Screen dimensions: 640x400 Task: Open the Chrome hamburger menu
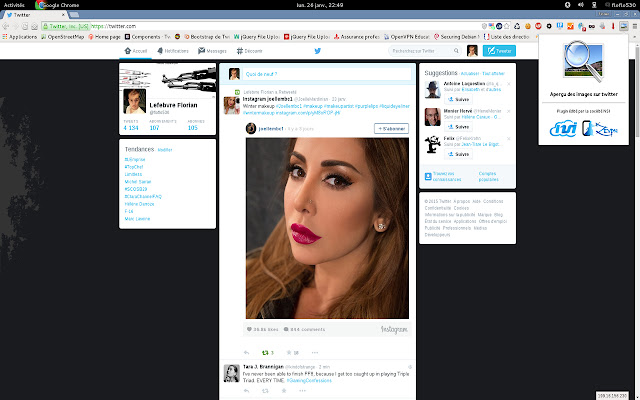click(635, 26)
